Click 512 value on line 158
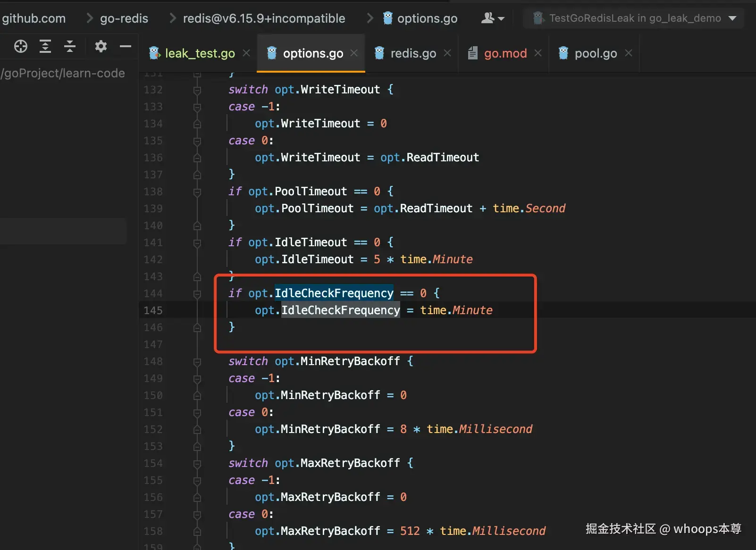The width and height of the screenshot is (756, 550). (410, 531)
